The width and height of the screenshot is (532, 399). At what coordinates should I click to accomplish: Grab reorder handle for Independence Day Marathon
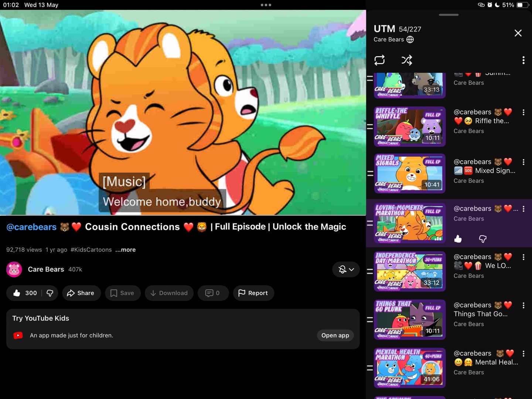coord(370,272)
